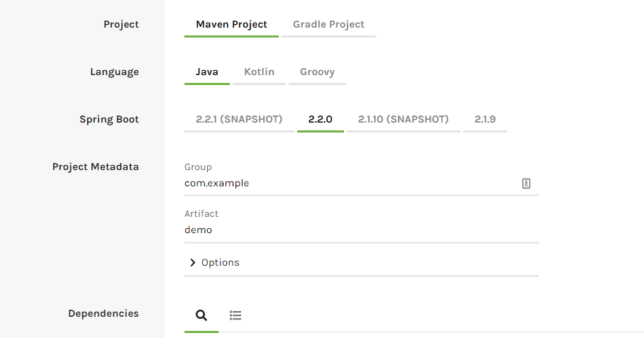Viewport: 644px width, 338px height.
Task: Switch to dependency list view icon
Action: coord(235,316)
